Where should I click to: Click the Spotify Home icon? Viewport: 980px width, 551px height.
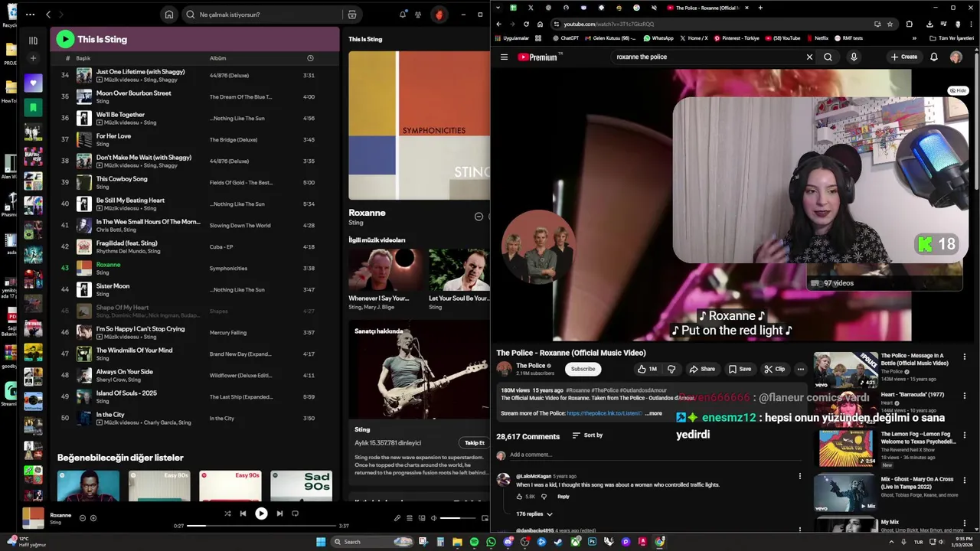pyautogui.click(x=169, y=15)
